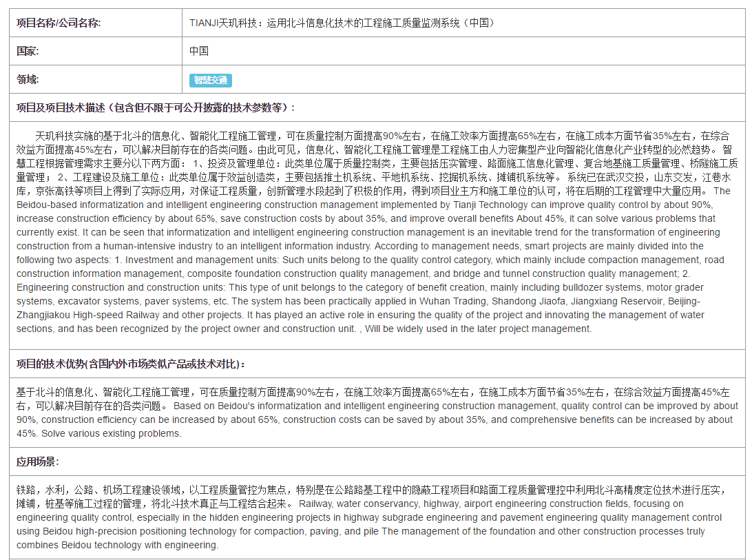Click the line starting 'Engineering construction and construction units'
752x560 pixels.
point(360,287)
